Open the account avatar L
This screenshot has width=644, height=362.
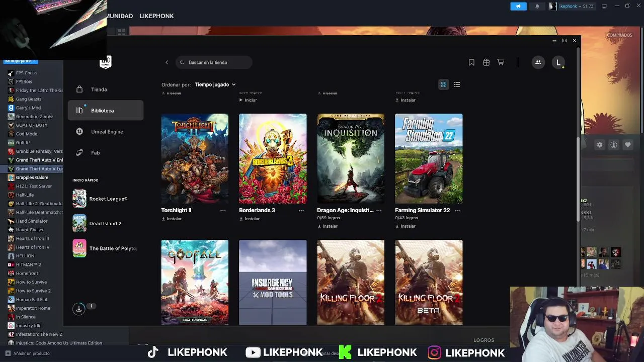click(x=558, y=62)
